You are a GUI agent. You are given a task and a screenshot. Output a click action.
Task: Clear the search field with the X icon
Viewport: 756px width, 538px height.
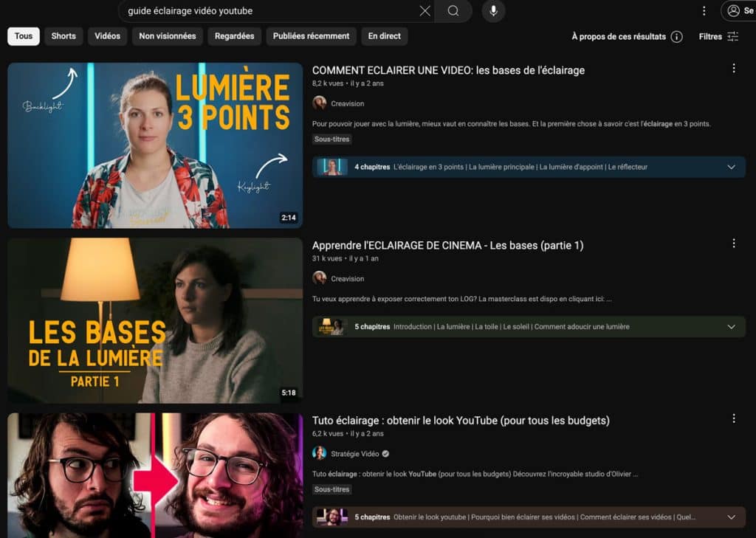[425, 11]
